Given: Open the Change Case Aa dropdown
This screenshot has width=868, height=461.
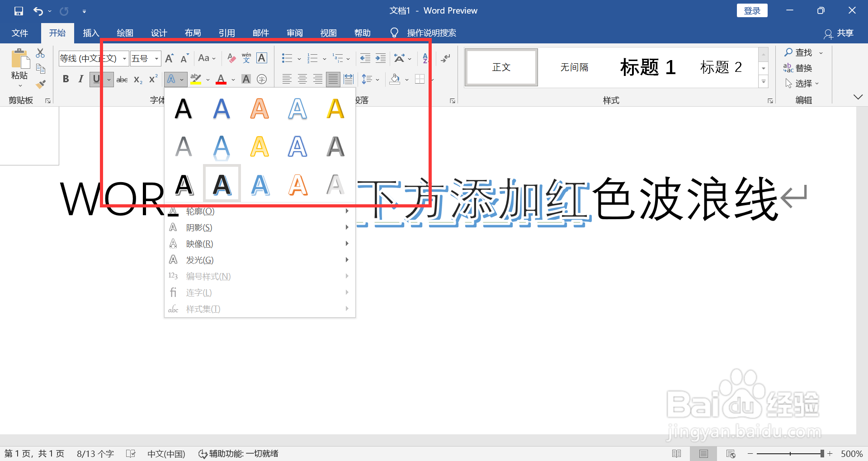Looking at the screenshot, I should click(207, 58).
